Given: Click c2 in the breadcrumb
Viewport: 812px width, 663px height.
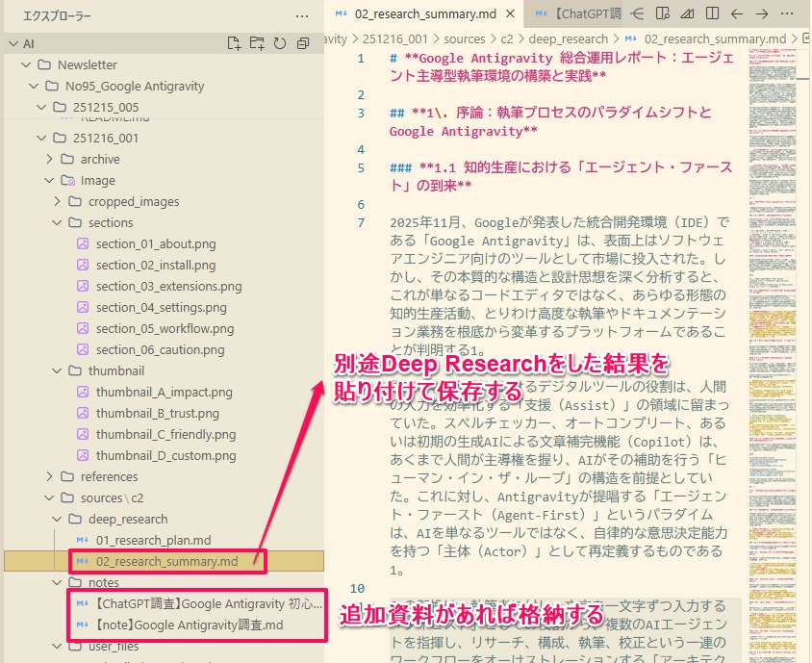Looking at the screenshot, I should (x=506, y=38).
